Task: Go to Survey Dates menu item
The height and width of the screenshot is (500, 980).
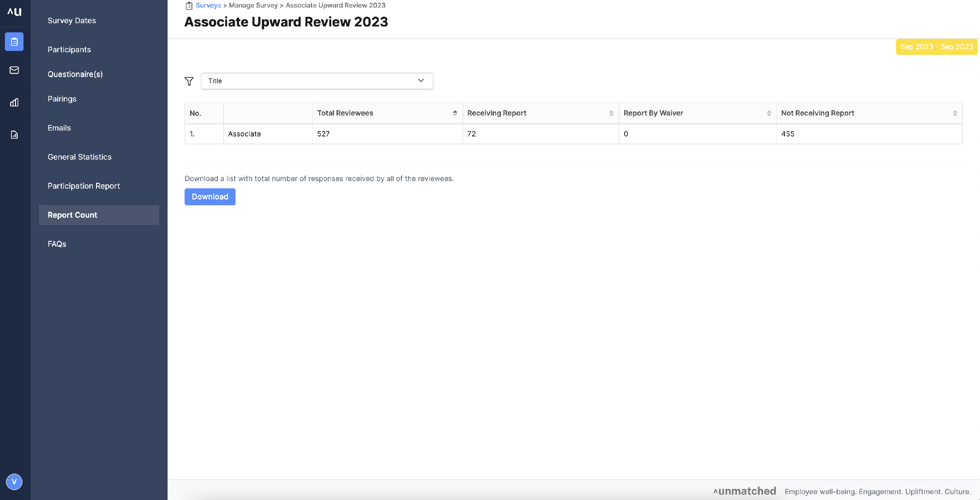Action: coord(72,21)
